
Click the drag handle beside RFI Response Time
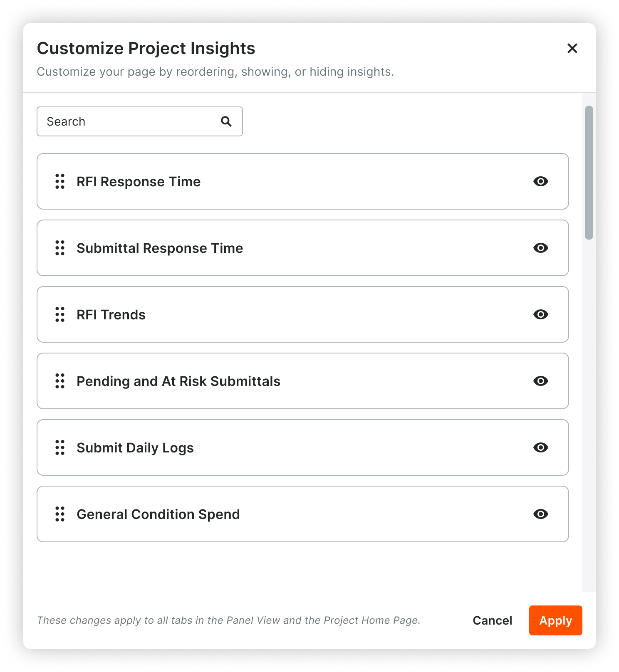tap(59, 181)
